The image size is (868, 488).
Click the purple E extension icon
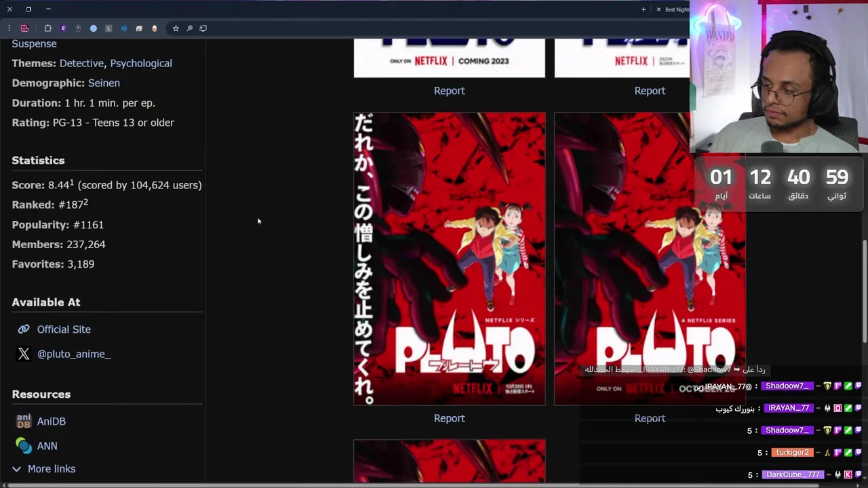63,28
